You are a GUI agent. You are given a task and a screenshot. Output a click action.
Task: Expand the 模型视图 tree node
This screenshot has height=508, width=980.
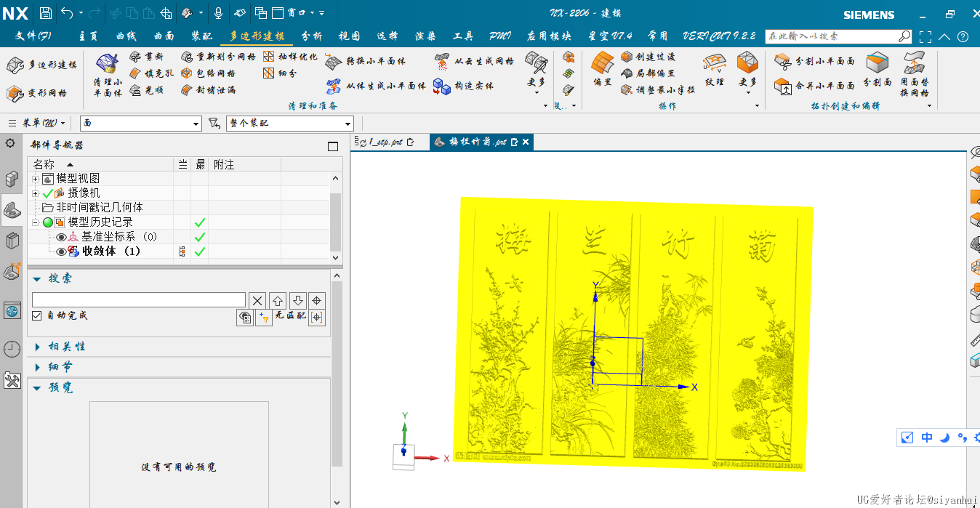click(35, 179)
